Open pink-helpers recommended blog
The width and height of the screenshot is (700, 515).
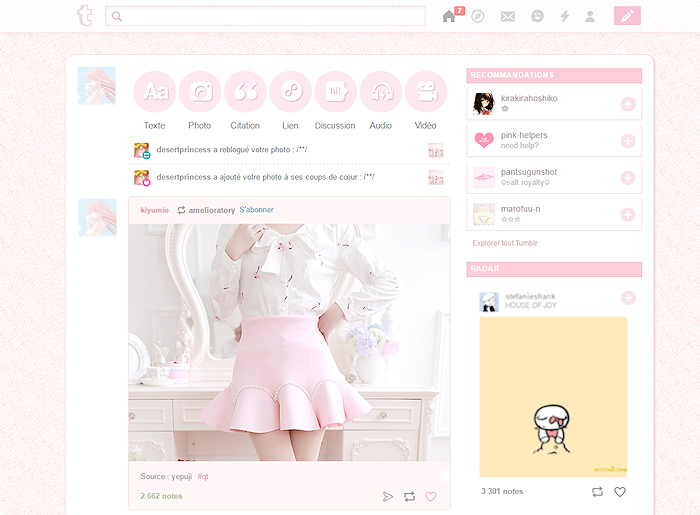pyautogui.click(x=524, y=135)
